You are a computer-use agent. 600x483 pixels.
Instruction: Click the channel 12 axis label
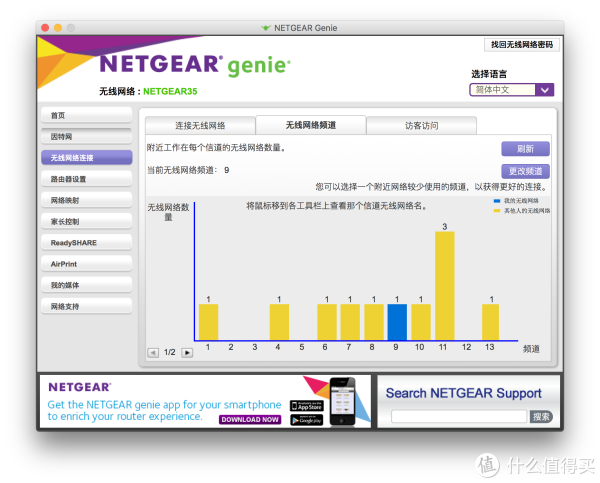(466, 347)
